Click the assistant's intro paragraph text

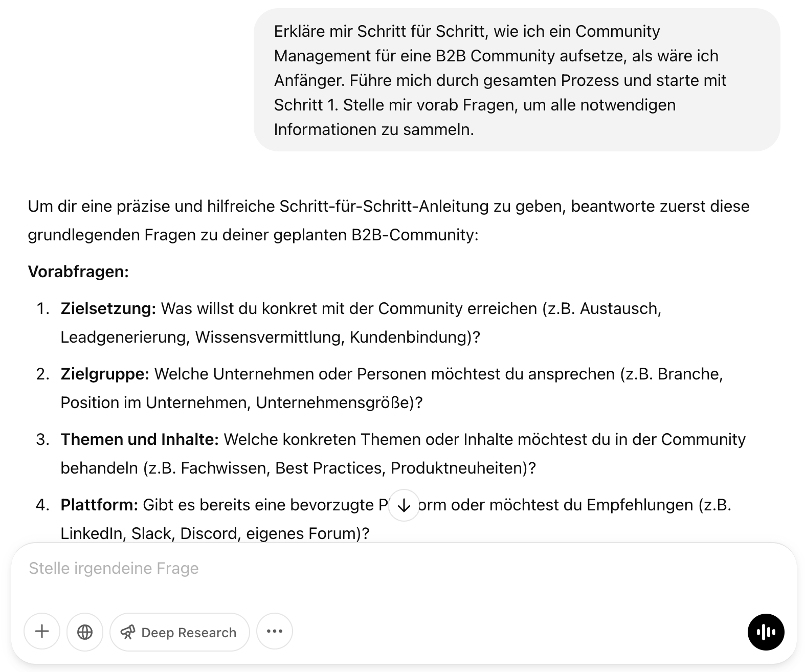[x=389, y=220]
